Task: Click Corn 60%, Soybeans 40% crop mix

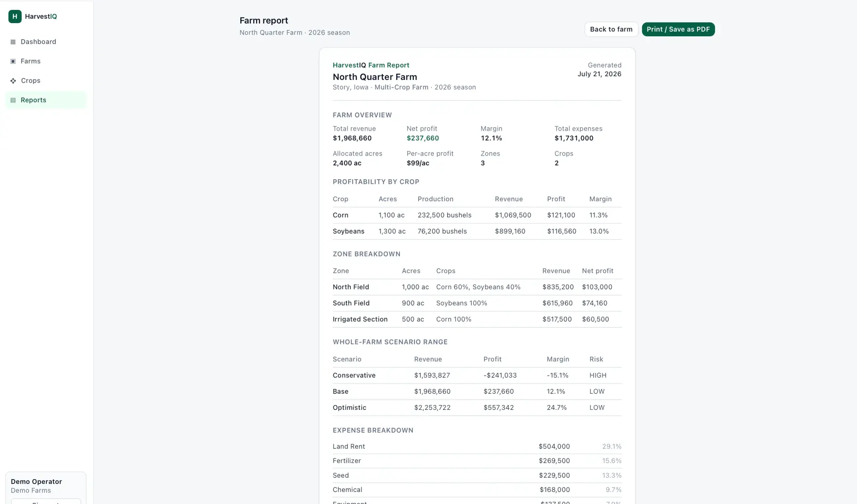Action: coord(478,287)
